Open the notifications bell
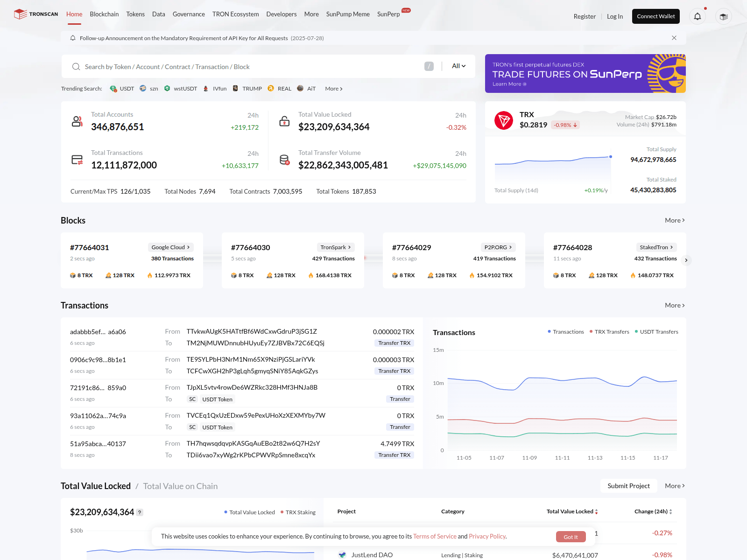The height and width of the screenshot is (560, 747). (x=698, y=16)
